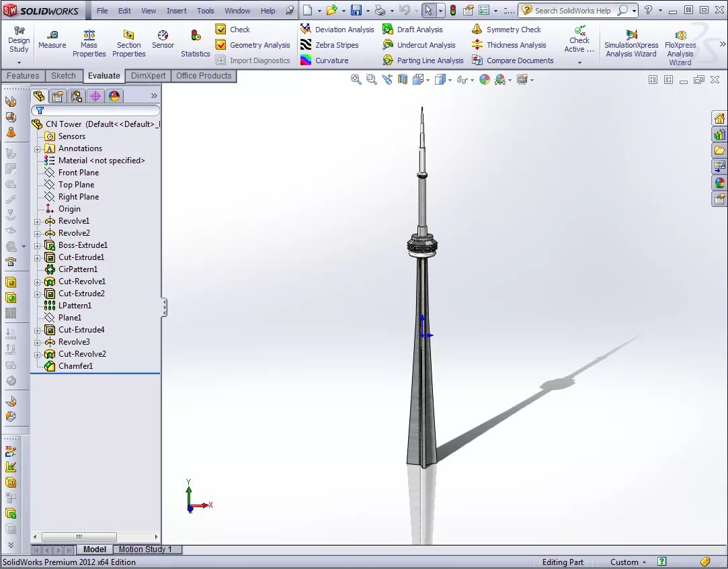Open the Measure tool
728x569 pixels.
click(52, 40)
